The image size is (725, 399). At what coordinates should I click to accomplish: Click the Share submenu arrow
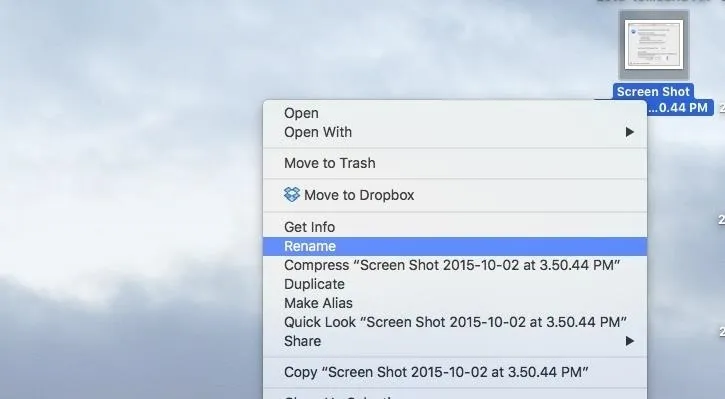[629, 341]
